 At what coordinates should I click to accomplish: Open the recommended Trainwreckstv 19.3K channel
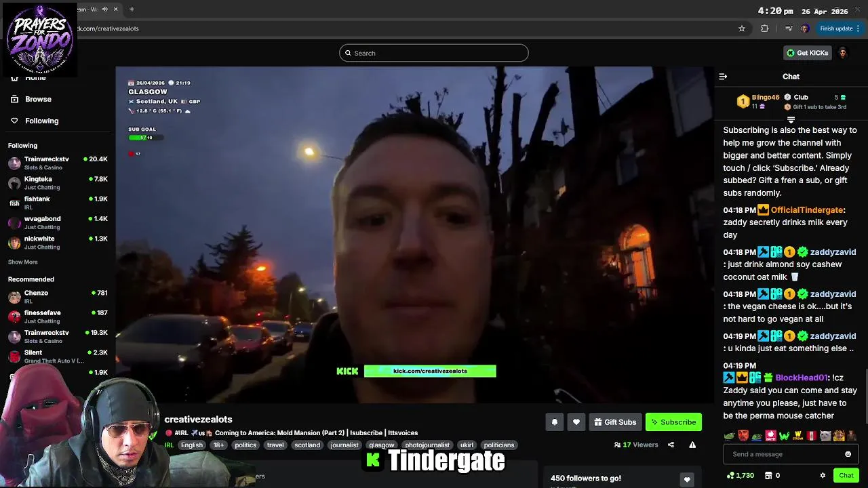pos(58,336)
